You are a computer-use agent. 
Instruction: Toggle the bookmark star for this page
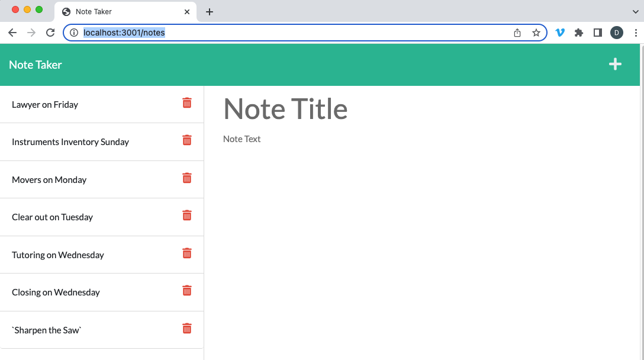click(x=536, y=33)
